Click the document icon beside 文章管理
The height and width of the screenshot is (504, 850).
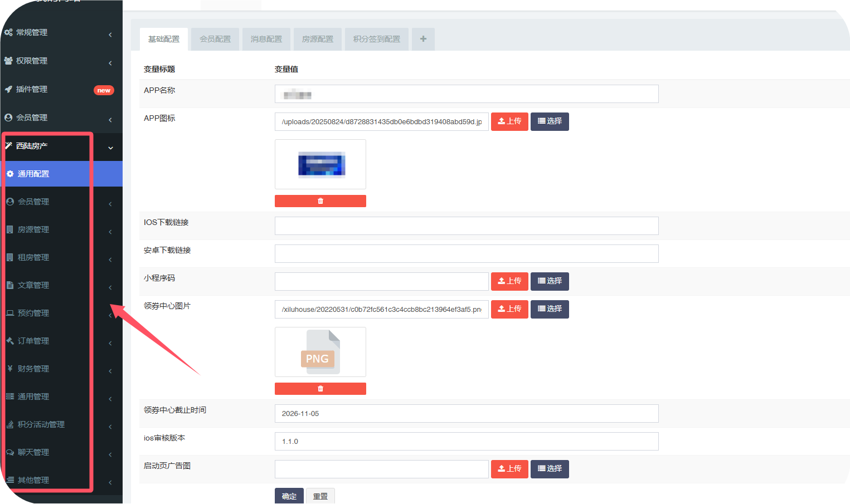click(10, 285)
